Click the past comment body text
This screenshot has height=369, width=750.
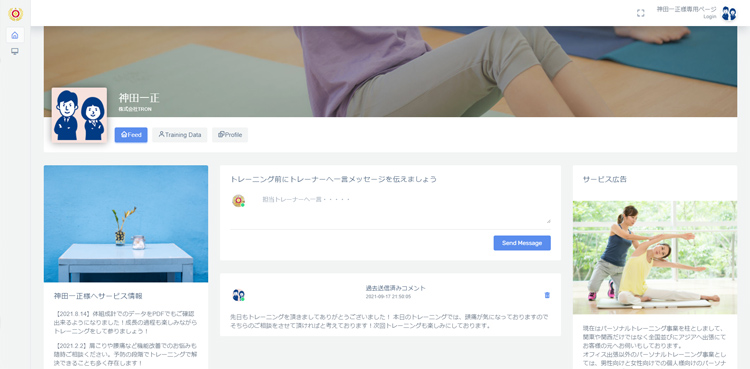[389, 321]
